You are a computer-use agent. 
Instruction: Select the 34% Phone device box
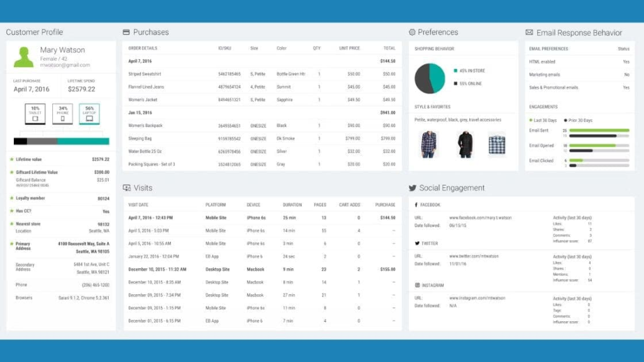point(62,114)
